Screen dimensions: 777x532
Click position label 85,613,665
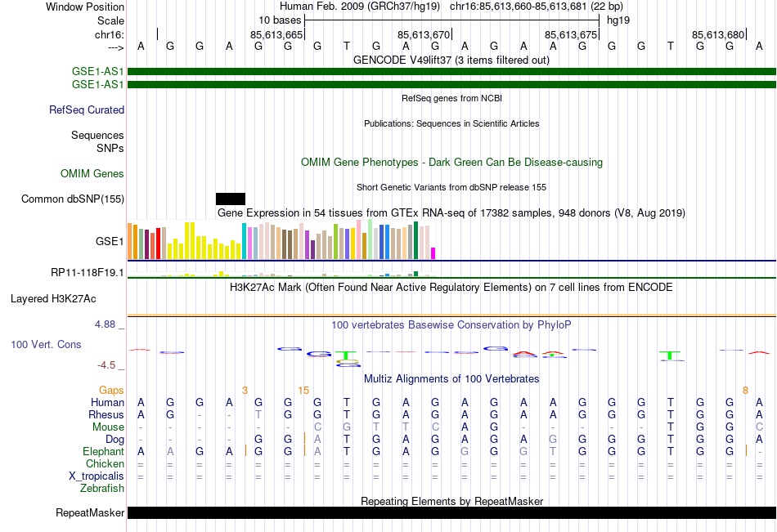point(276,34)
